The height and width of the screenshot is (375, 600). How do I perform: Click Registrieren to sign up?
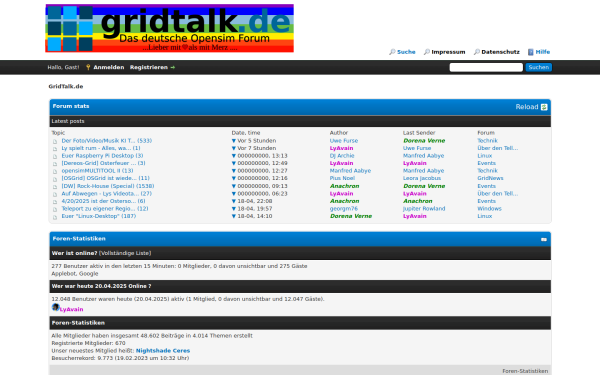148,67
